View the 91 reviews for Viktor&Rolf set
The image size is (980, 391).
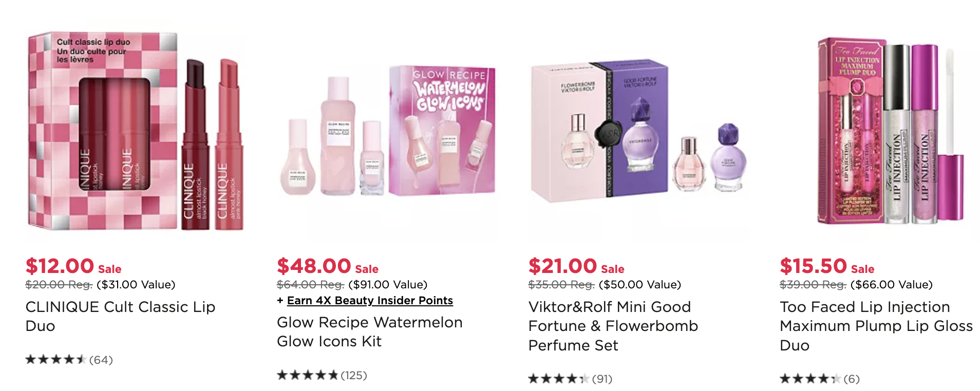click(x=602, y=379)
